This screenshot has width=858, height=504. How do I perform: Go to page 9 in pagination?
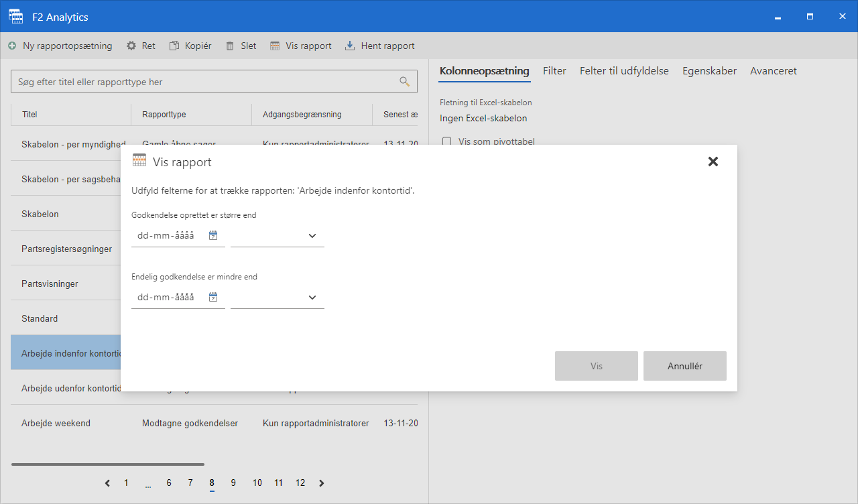point(233,483)
